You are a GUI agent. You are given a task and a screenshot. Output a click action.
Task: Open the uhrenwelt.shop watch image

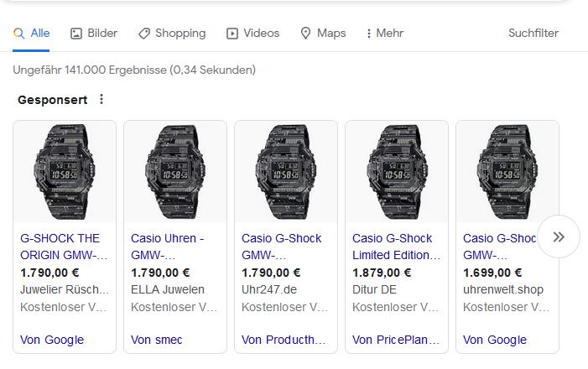(x=507, y=172)
